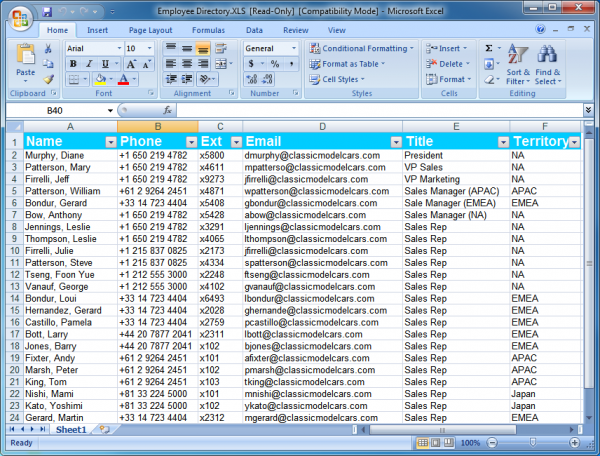Click the Paste clipboard icon
The image size is (600, 456).
coord(25,55)
